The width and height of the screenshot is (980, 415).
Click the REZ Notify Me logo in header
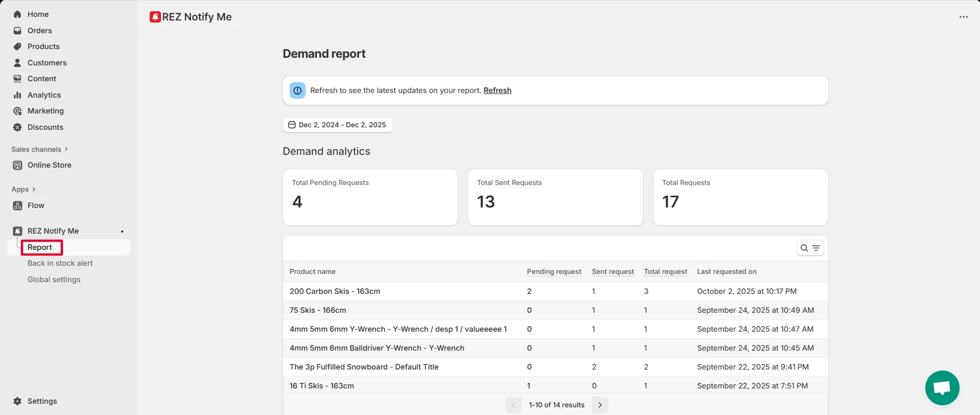[155, 17]
